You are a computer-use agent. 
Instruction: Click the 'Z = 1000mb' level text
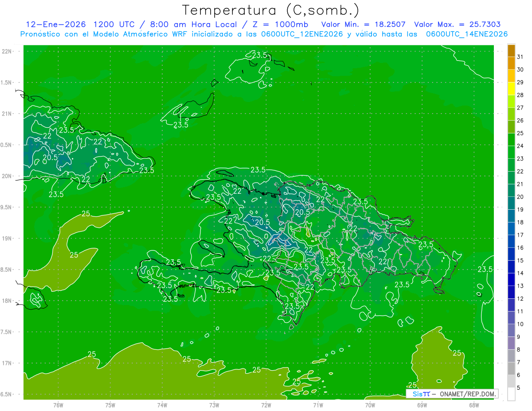279,24
